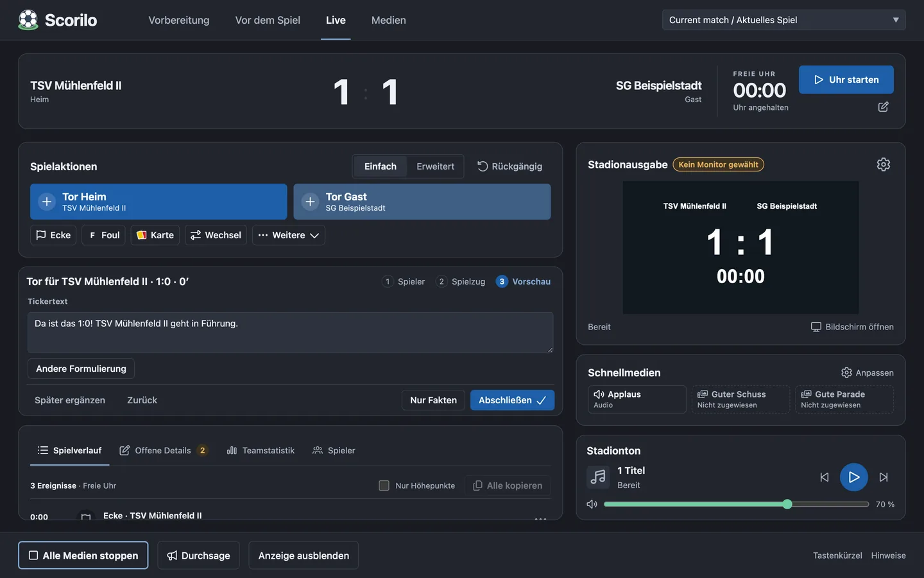Go to previous Stadionton title
Image resolution: width=924 pixels, height=578 pixels.
(825, 477)
